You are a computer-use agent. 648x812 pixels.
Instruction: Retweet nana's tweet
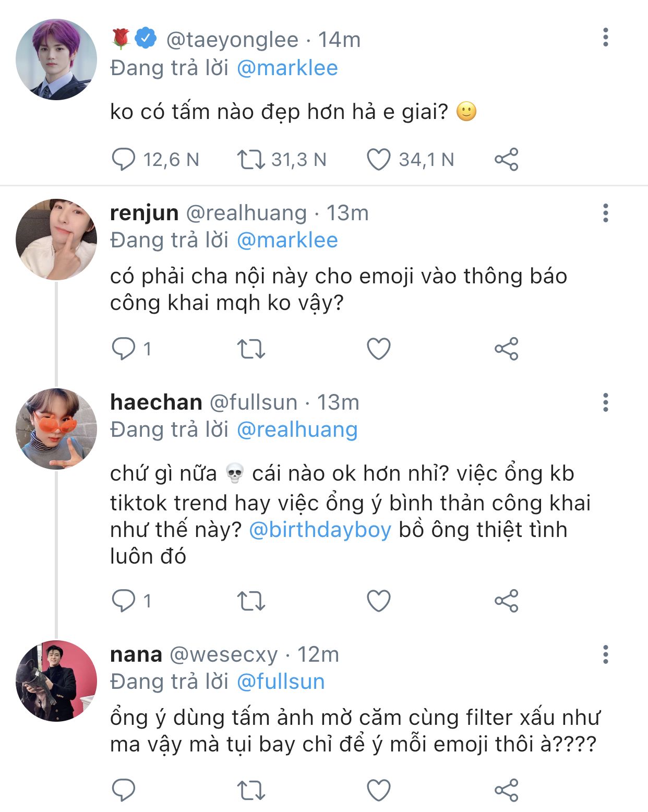click(x=251, y=790)
